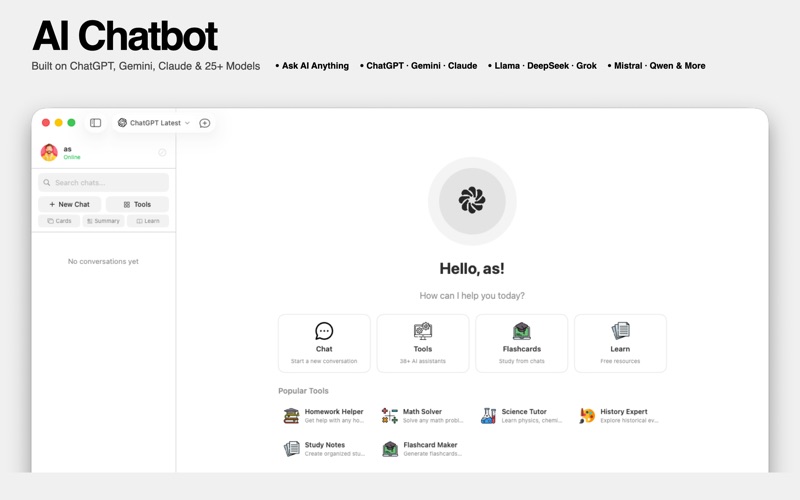Click the yellow minimize window button

59,122
